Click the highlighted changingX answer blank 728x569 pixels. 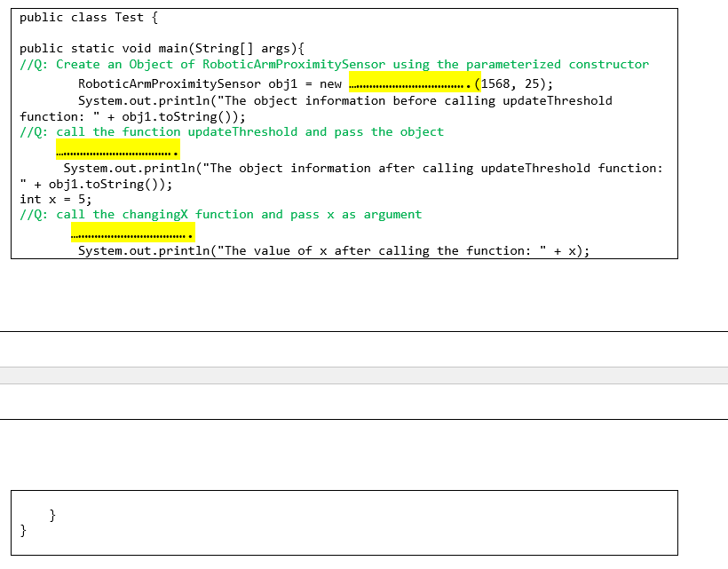coord(132,232)
